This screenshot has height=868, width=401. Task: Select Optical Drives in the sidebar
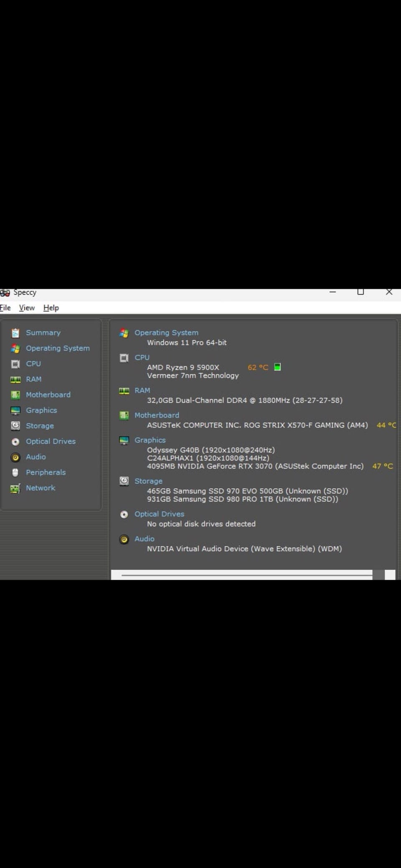point(51,441)
